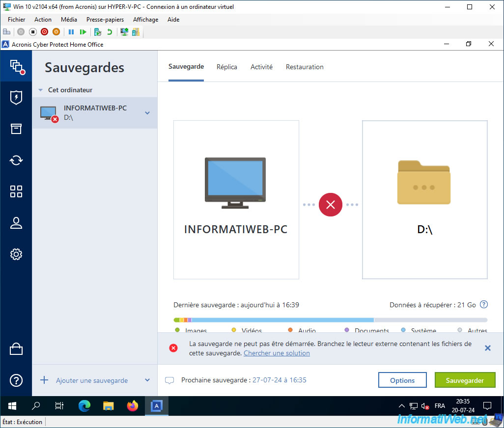Screen dimensions: 504x428
Task: Click Ajouter une sauvegarde text
Action: pos(92,380)
